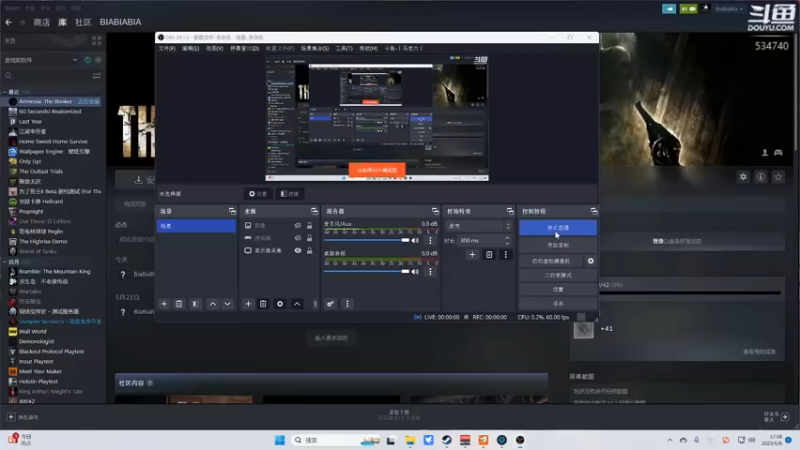
Task: Move source up in Sources panel
Action: [x=297, y=304]
